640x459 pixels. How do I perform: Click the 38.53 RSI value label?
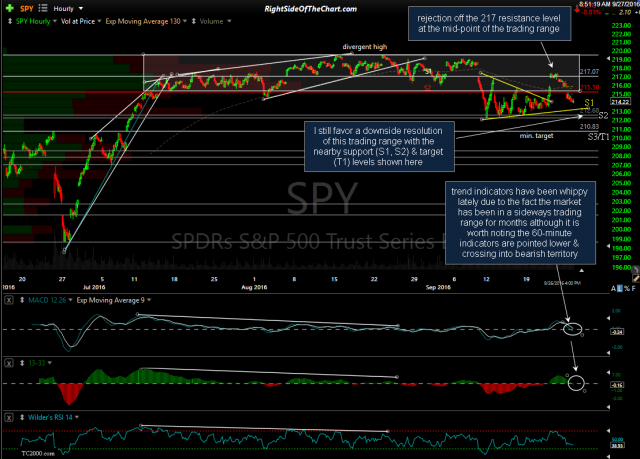tap(617, 445)
